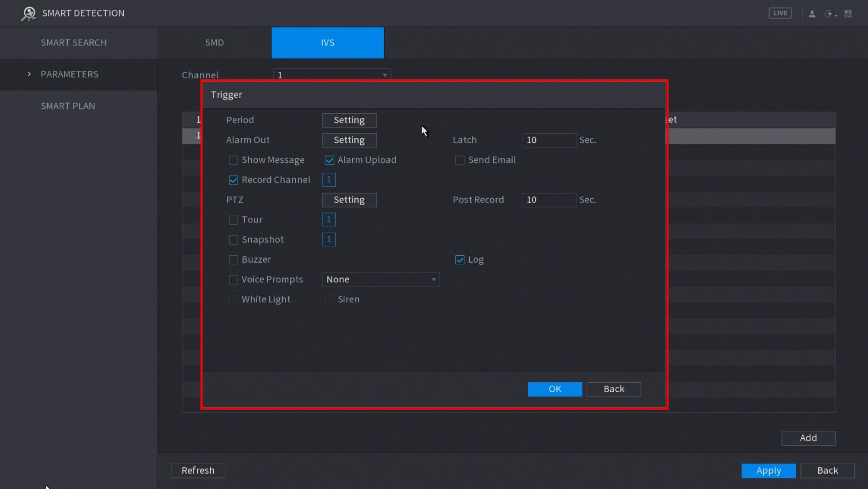Open the user account icon
This screenshot has width=868, height=489.
pyautogui.click(x=812, y=14)
